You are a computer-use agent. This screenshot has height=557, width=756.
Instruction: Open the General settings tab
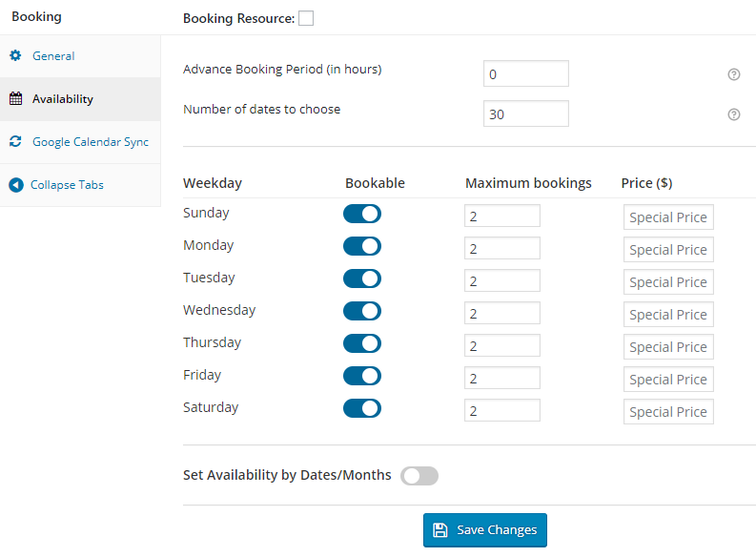click(53, 56)
